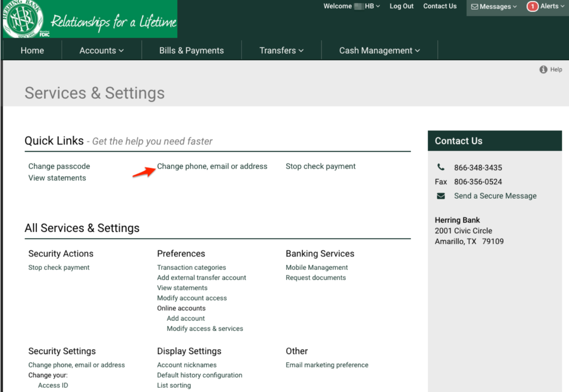Click Add external transfer account link

202,278
